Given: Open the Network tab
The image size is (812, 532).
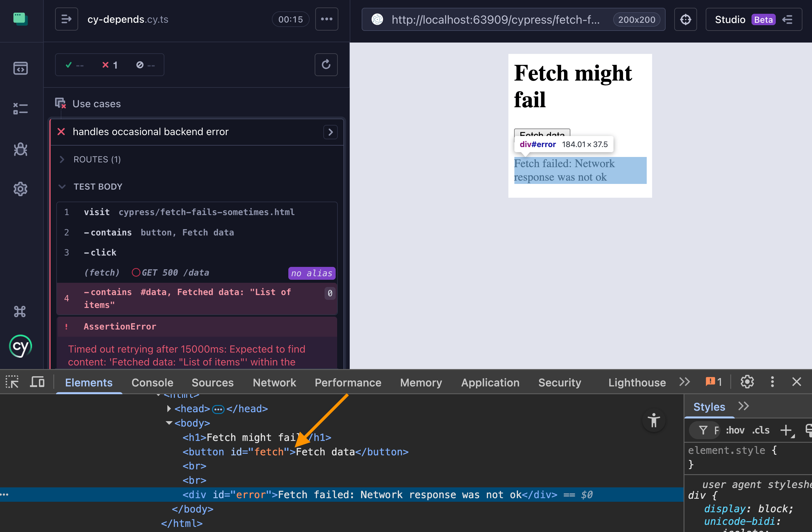Looking at the screenshot, I should pyautogui.click(x=274, y=382).
